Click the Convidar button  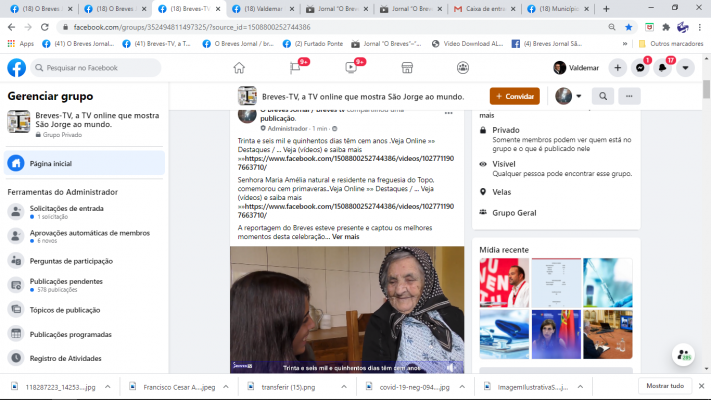[514, 96]
